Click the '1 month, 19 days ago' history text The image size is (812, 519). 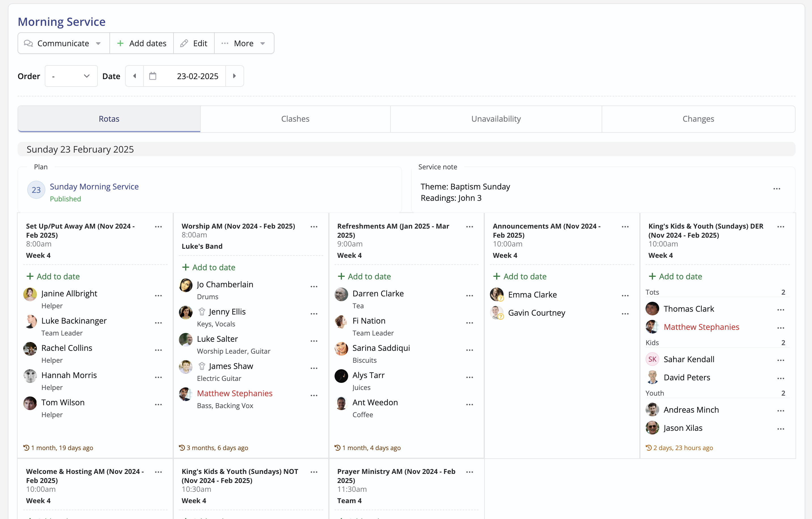pyautogui.click(x=62, y=448)
